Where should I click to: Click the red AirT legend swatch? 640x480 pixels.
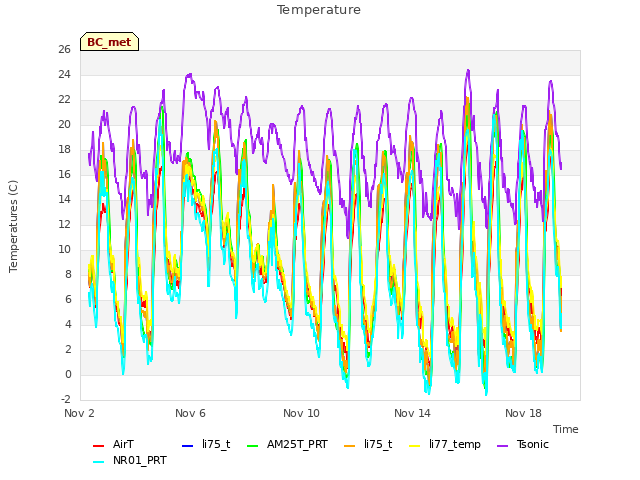[98, 446]
